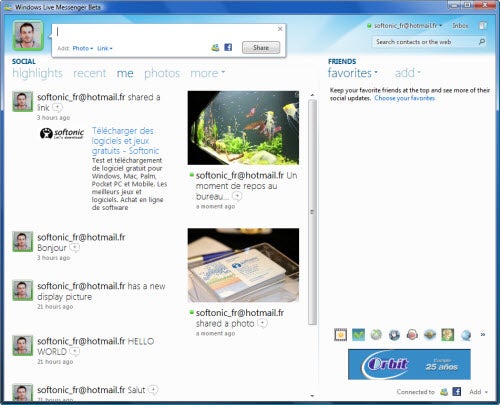This screenshot has width=500, height=405.
Task: Click the comment bubble beside Salut
Action: click(x=153, y=390)
